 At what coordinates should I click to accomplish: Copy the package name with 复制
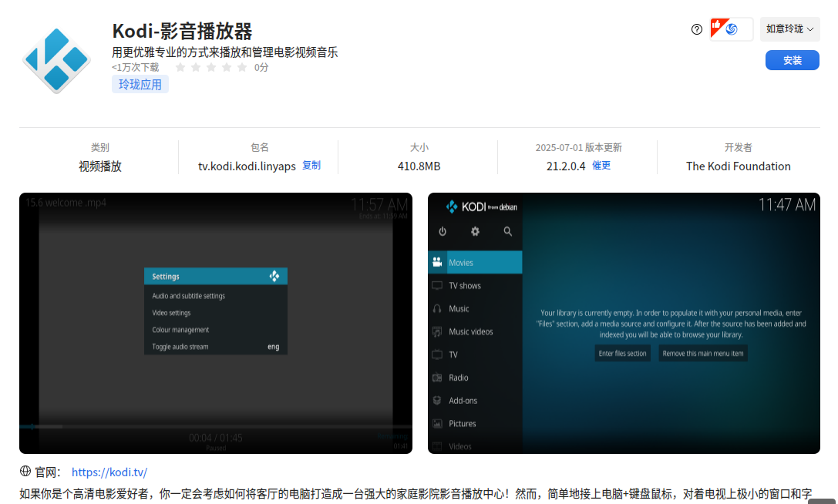click(x=311, y=166)
